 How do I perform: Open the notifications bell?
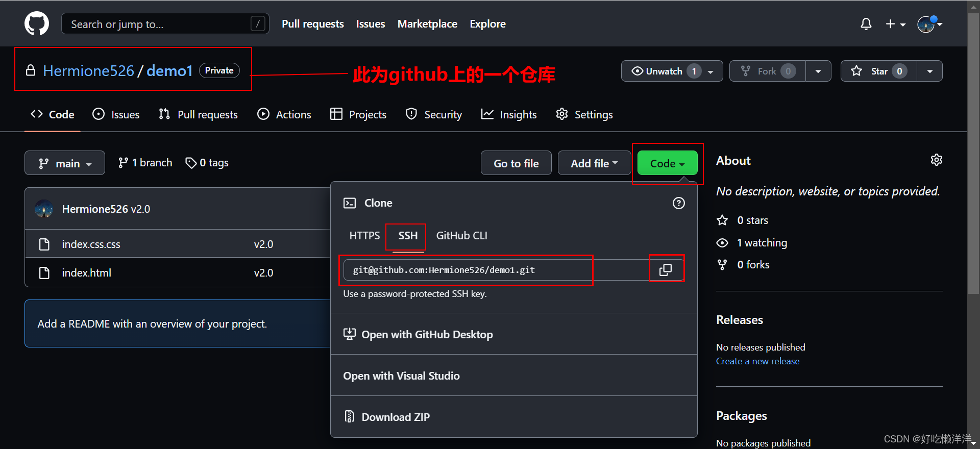point(866,24)
